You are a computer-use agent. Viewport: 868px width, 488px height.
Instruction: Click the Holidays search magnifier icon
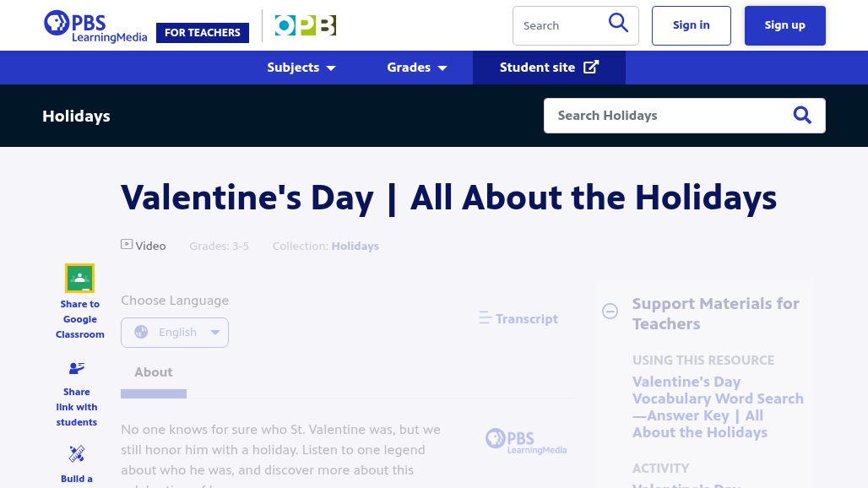coord(802,115)
